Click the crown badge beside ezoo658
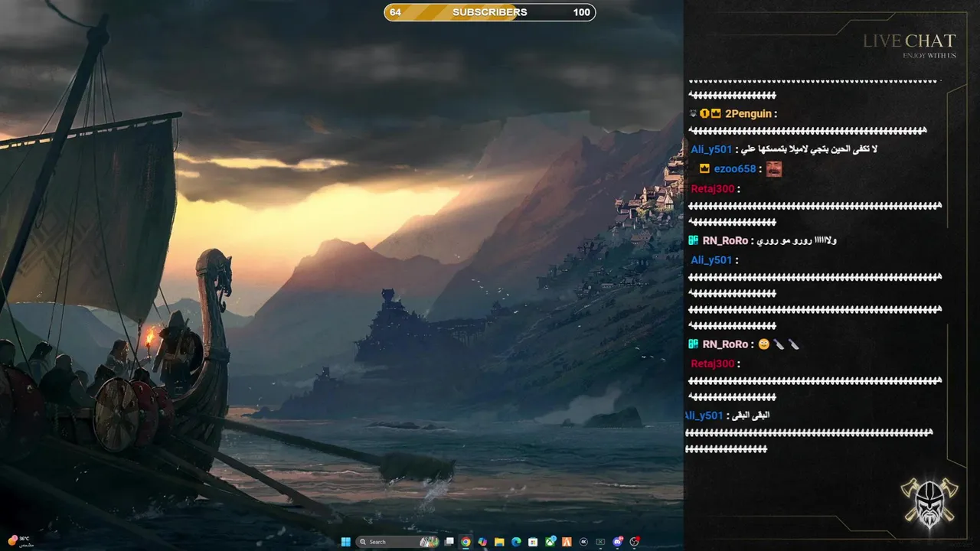Screen dimensions: 980x551 [704, 169]
